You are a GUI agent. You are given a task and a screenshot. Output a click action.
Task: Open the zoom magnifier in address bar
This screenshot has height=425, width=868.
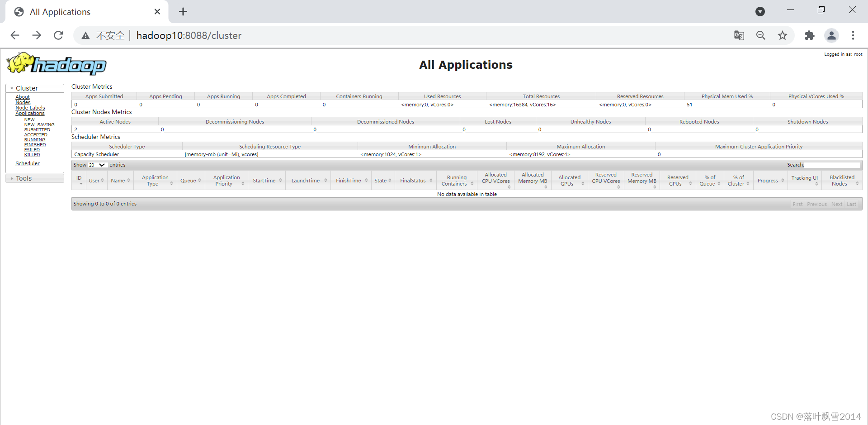click(x=761, y=35)
